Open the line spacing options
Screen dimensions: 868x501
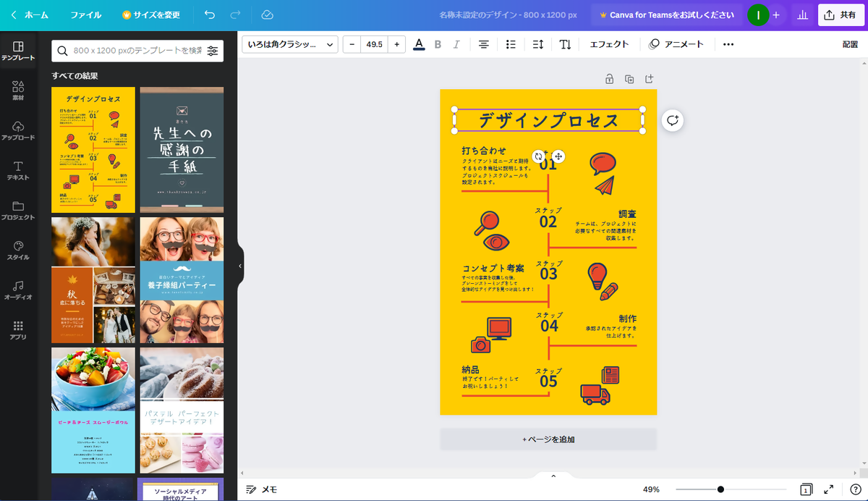tap(538, 44)
